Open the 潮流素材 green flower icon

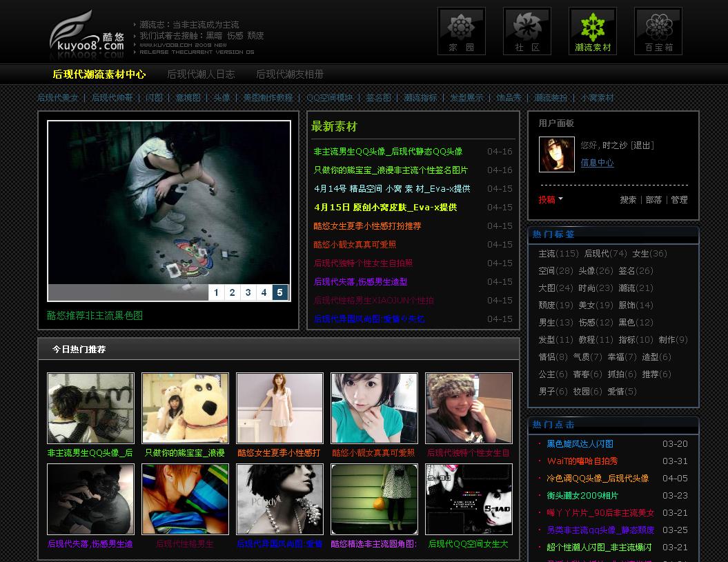593,31
